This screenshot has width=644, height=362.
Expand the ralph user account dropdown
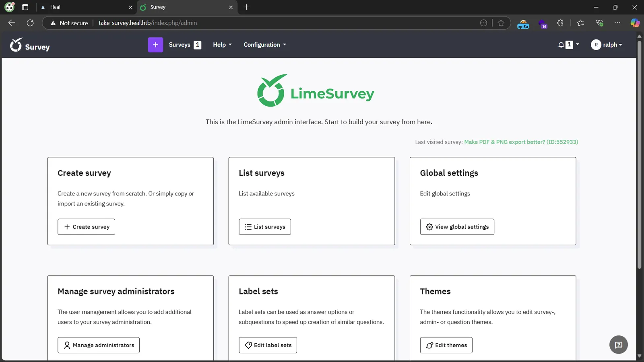click(x=607, y=45)
